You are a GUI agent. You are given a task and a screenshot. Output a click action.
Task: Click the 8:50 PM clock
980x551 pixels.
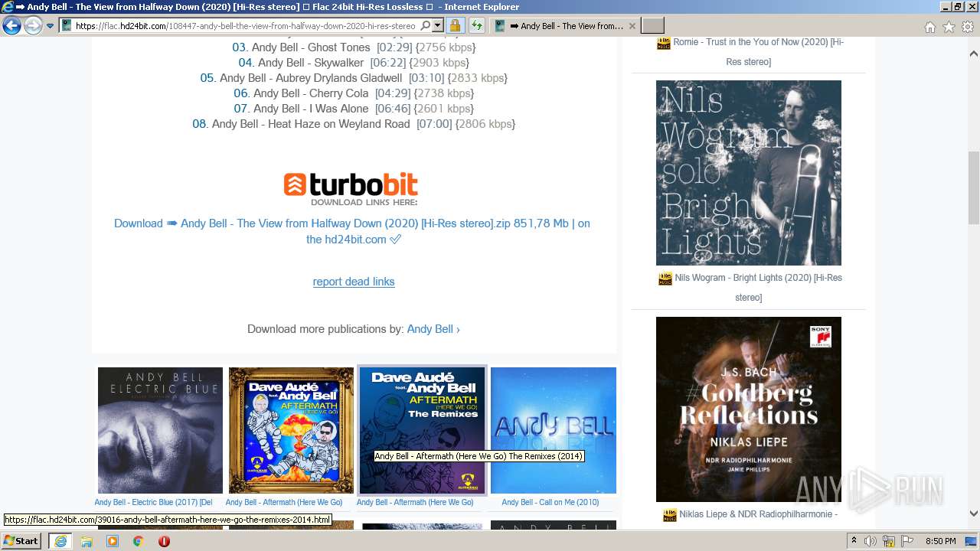pos(941,541)
